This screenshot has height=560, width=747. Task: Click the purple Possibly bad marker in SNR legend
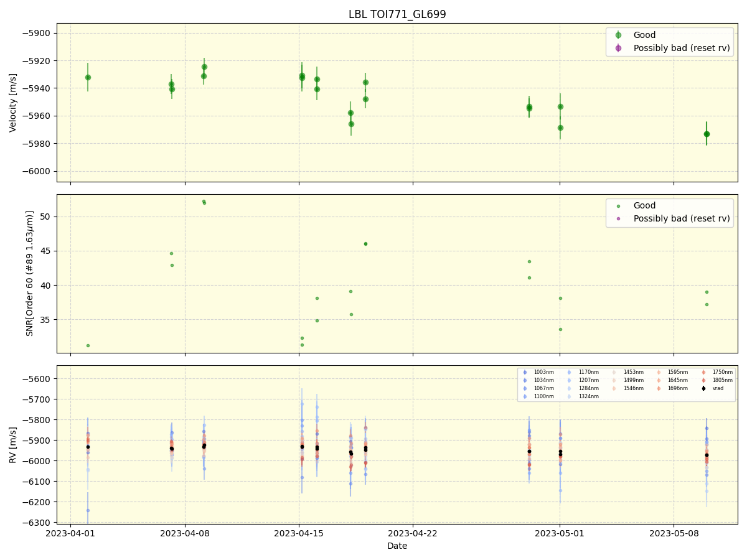618,218
